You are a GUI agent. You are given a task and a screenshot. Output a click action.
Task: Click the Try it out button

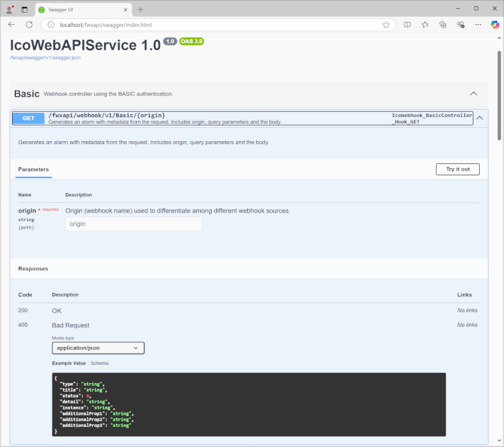tap(458, 169)
